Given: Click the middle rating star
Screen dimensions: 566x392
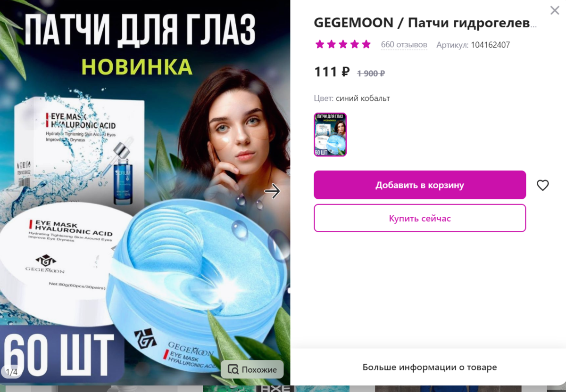Looking at the screenshot, I should click(x=343, y=45).
